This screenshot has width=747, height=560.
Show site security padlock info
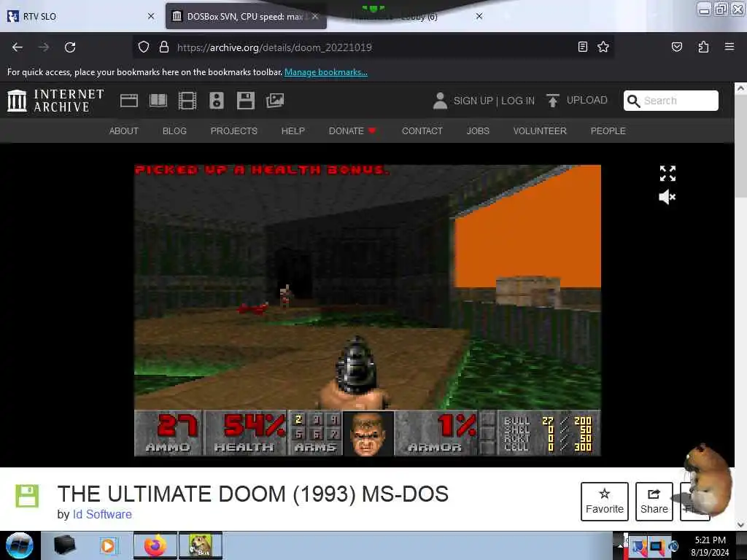164,47
